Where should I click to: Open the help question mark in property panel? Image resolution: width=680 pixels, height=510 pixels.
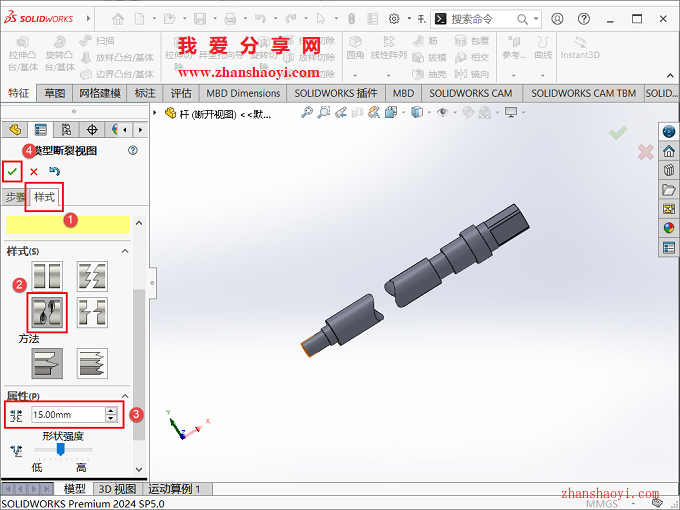pos(132,150)
